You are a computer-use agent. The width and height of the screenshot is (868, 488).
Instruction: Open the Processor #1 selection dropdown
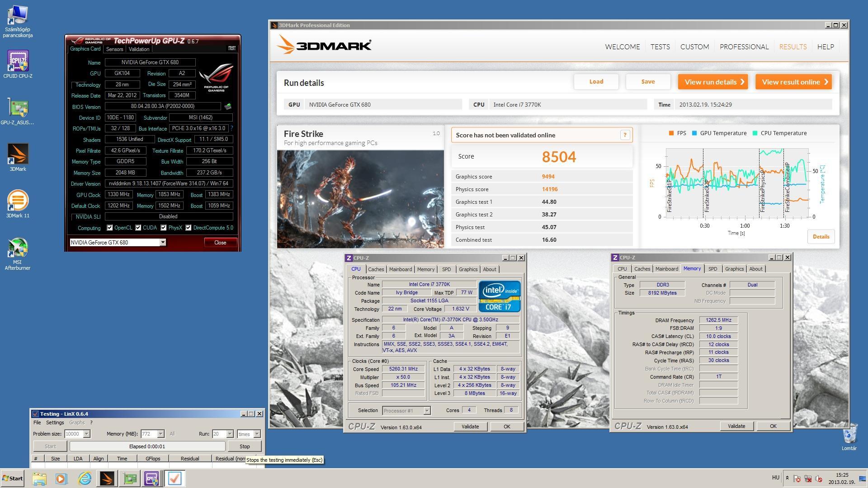(x=427, y=410)
